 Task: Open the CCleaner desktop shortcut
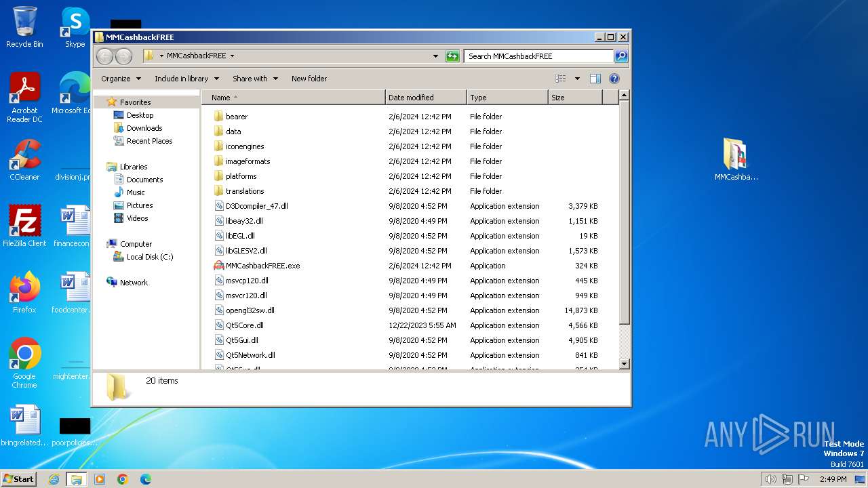click(24, 160)
